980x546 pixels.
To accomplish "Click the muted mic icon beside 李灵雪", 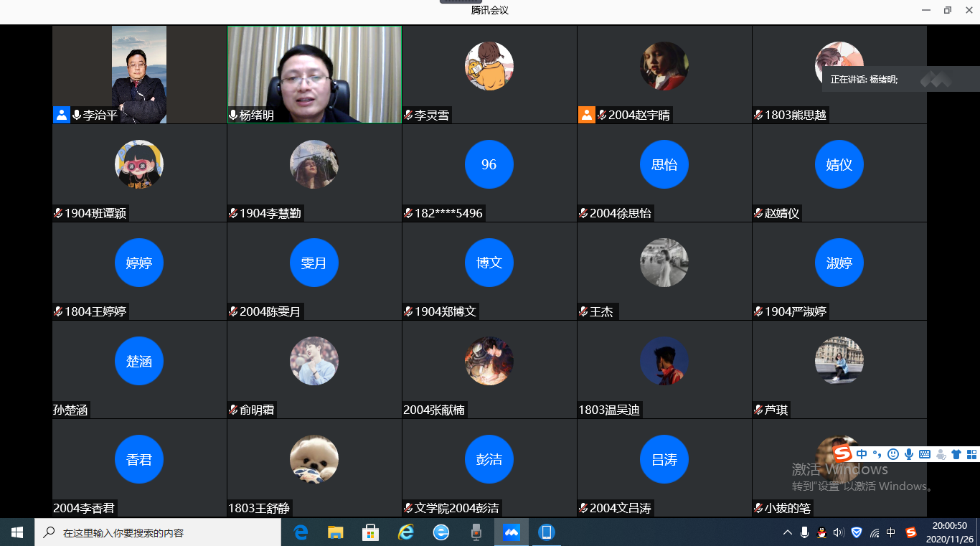I will 408,115.
